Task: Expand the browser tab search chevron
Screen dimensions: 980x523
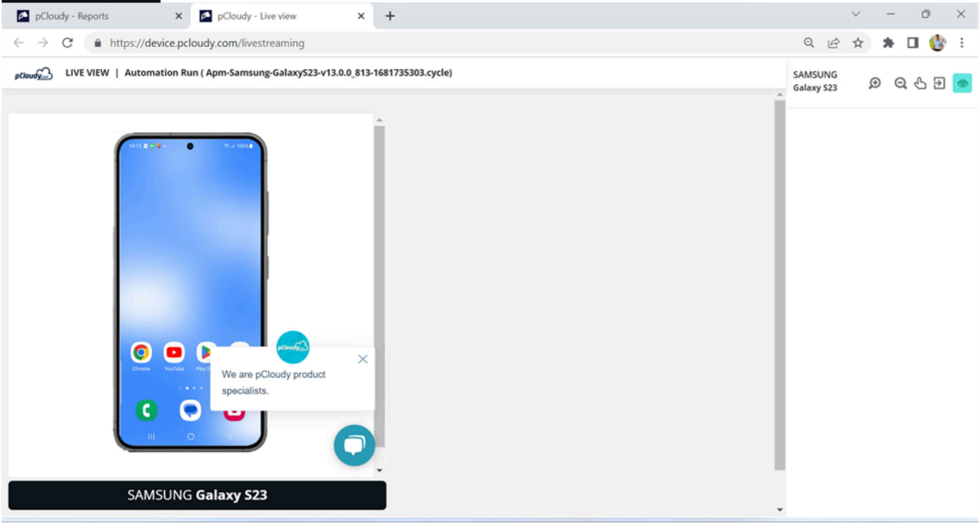Action: tap(855, 14)
